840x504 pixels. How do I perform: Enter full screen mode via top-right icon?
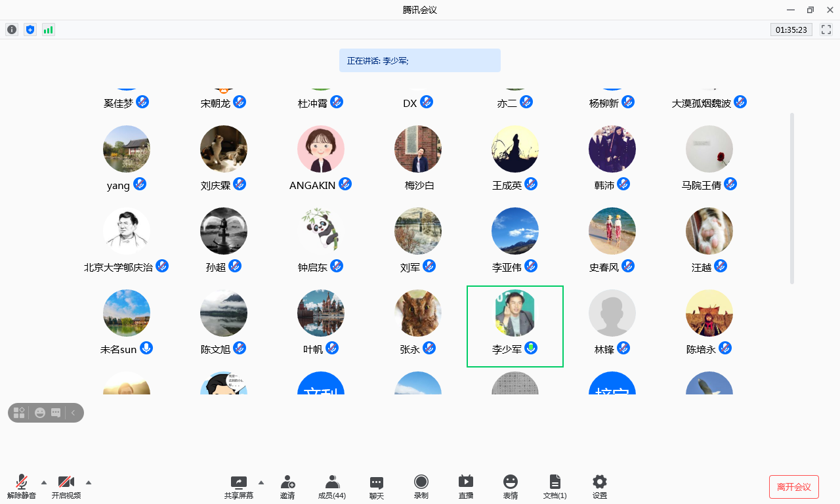(826, 30)
